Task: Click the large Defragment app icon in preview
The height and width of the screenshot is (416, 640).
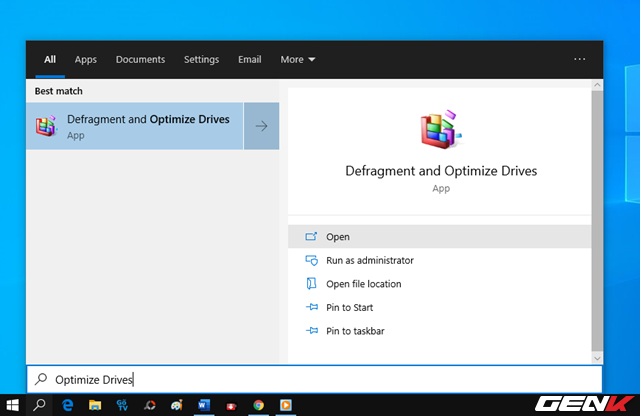Action: 441,129
